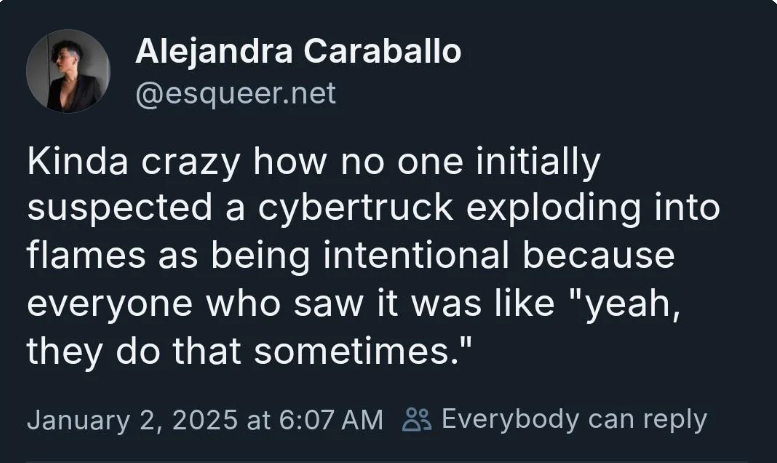Click the word "reply" in the footer
Viewport: 777px width, 463px height.
(x=675, y=419)
